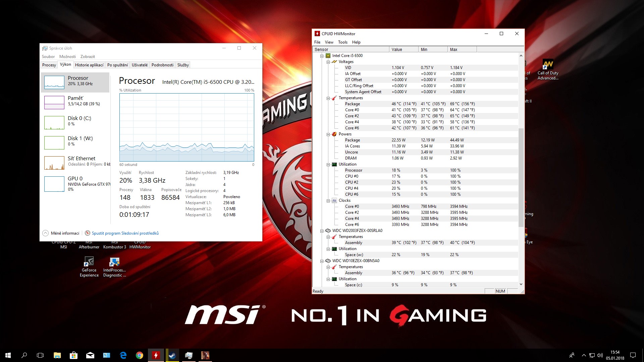Collapse the Intel Core i5 6500 node
This screenshot has width=644, height=362.
(322, 56)
